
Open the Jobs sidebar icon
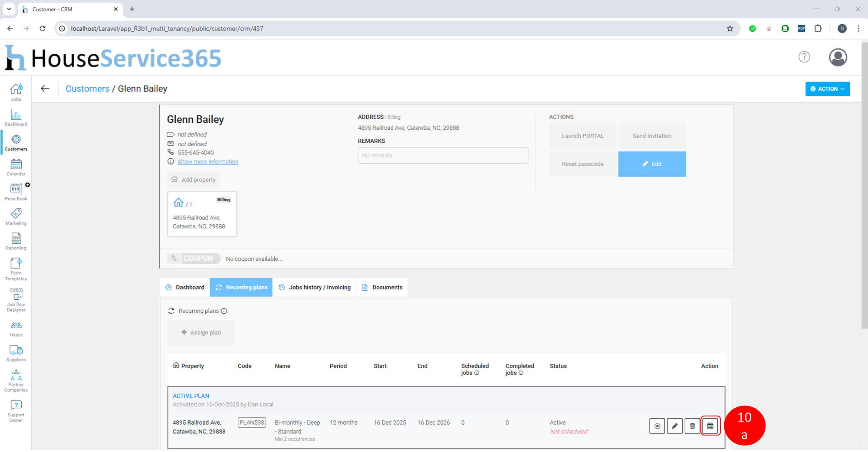click(x=16, y=92)
